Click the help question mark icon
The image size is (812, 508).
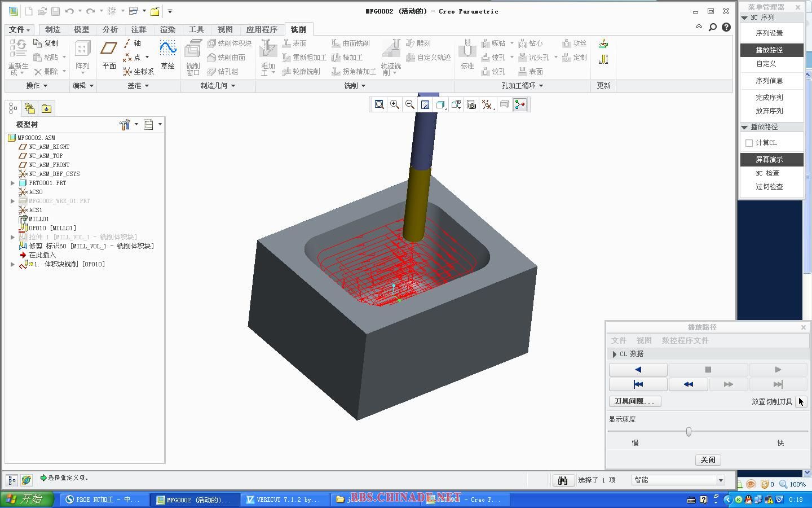pos(726,27)
